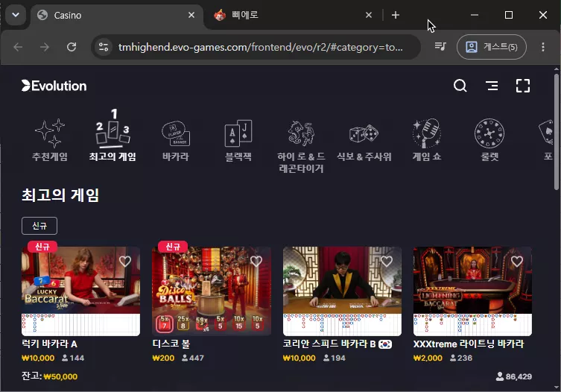Toggle fullscreen mode icon
The height and width of the screenshot is (392, 561).
tap(523, 86)
